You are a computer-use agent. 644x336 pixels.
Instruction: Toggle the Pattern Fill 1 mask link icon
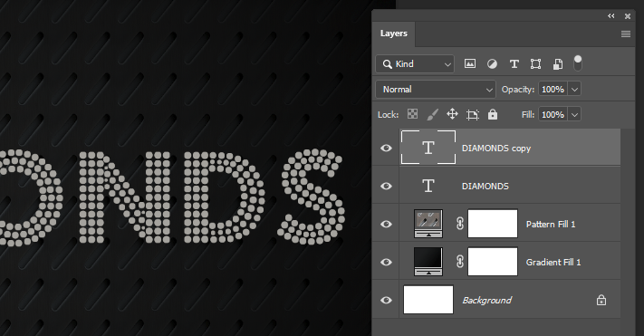point(460,224)
